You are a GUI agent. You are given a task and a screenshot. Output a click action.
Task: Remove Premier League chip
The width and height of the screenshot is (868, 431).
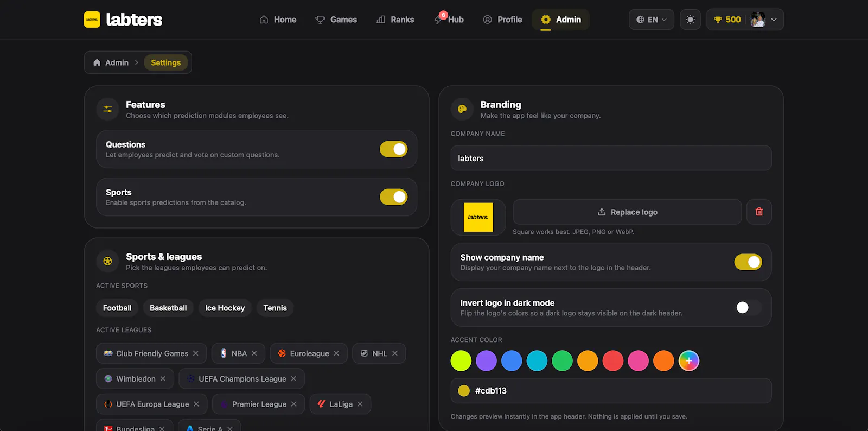(294, 404)
